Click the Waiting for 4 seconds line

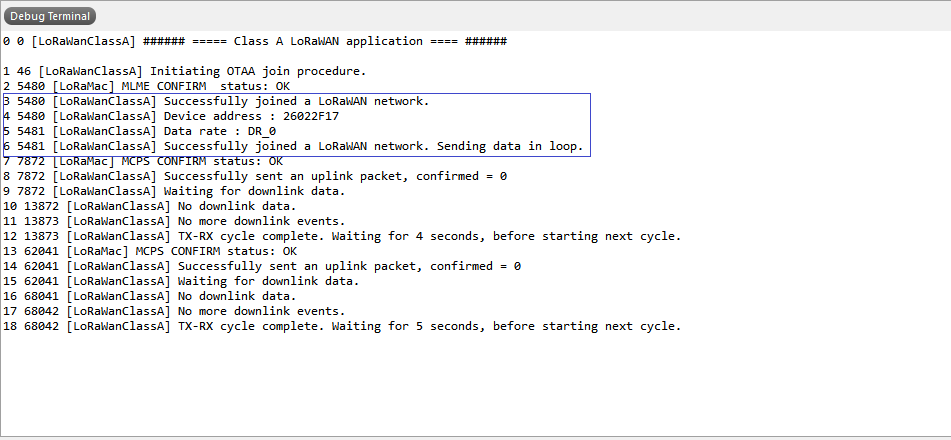pos(342,237)
